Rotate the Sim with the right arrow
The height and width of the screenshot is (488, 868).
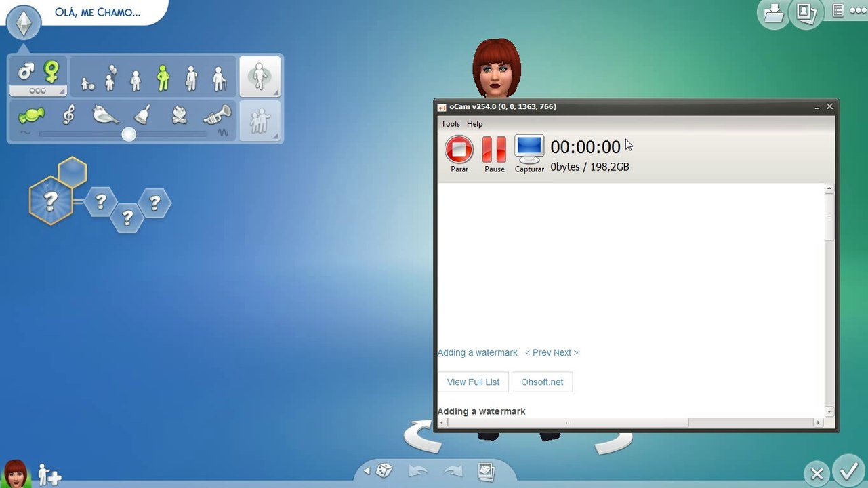point(613,443)
